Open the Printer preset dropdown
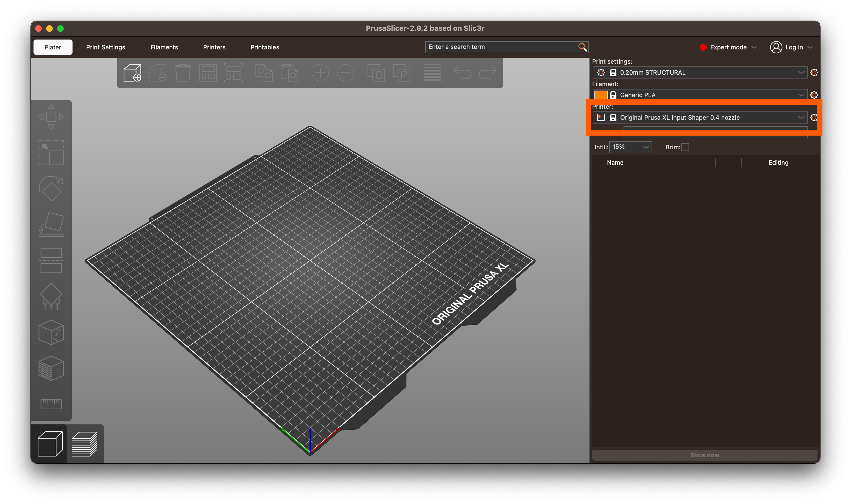This screenshot has width=851, height=504. [x=700, y=117]
